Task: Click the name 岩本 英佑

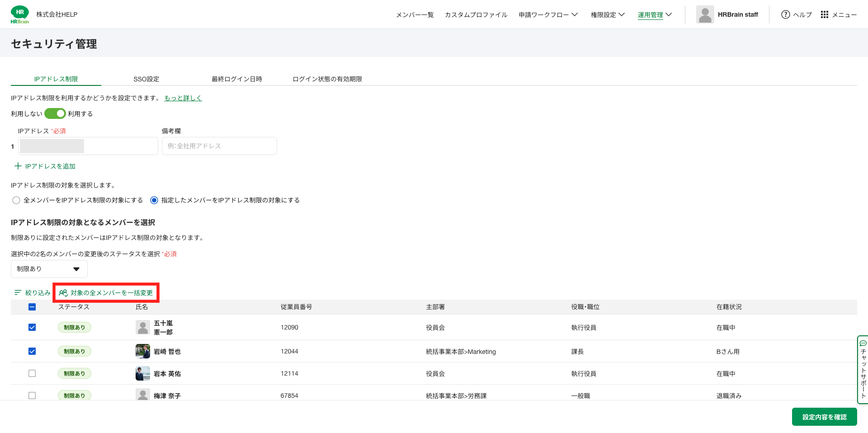Action: pos(167,373)
